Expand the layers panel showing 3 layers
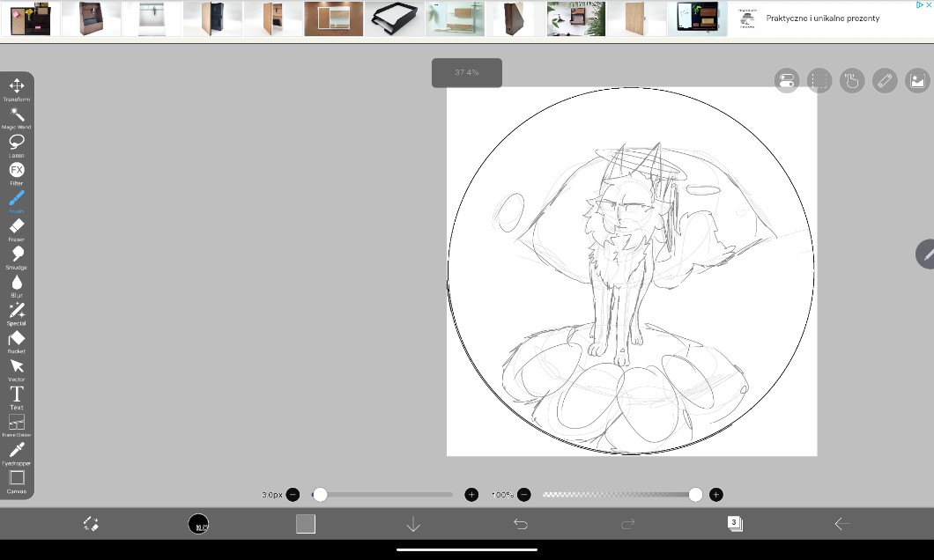934x560 pixels. (735, 524)
